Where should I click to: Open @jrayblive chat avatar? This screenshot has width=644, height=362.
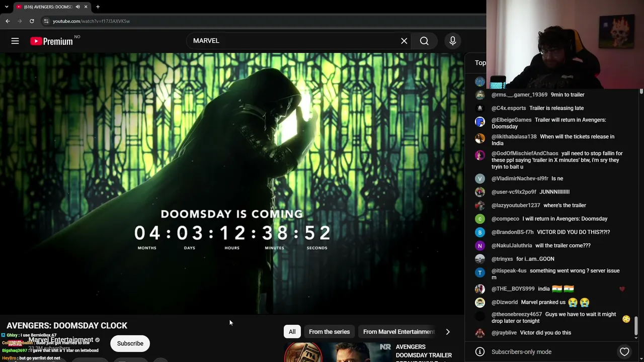coord(480,333)
